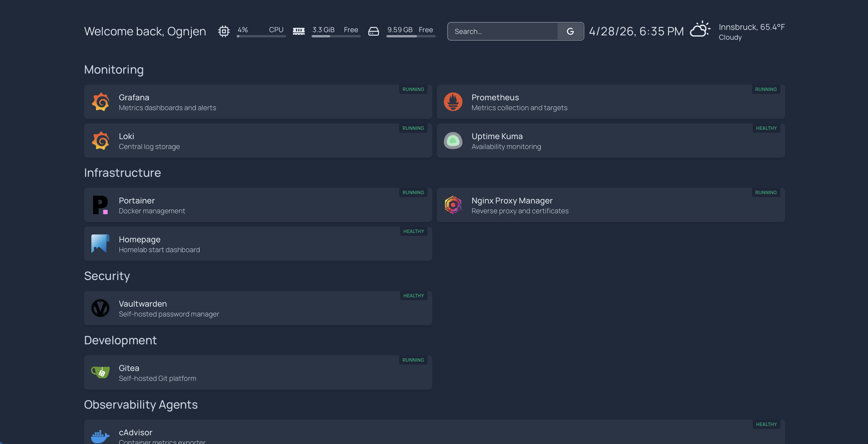Click the "4%" CPU value
This screenshot has height=444, width=868.
pos(243,30)
